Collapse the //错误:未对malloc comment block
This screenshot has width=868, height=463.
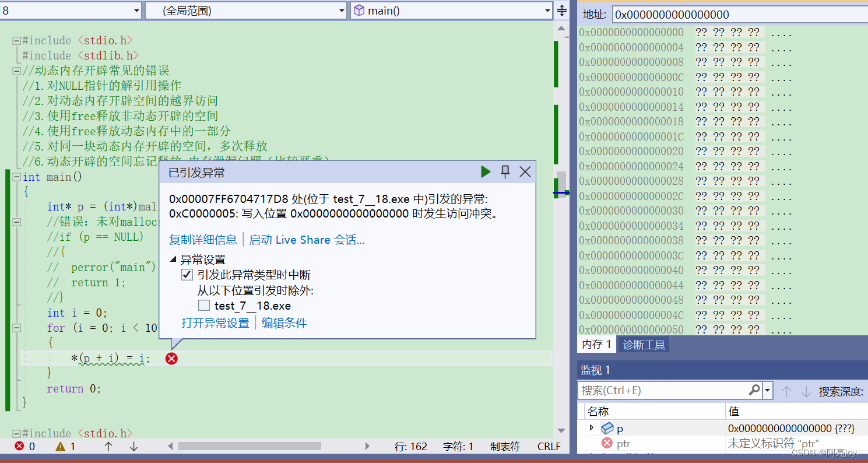[16, 222]
